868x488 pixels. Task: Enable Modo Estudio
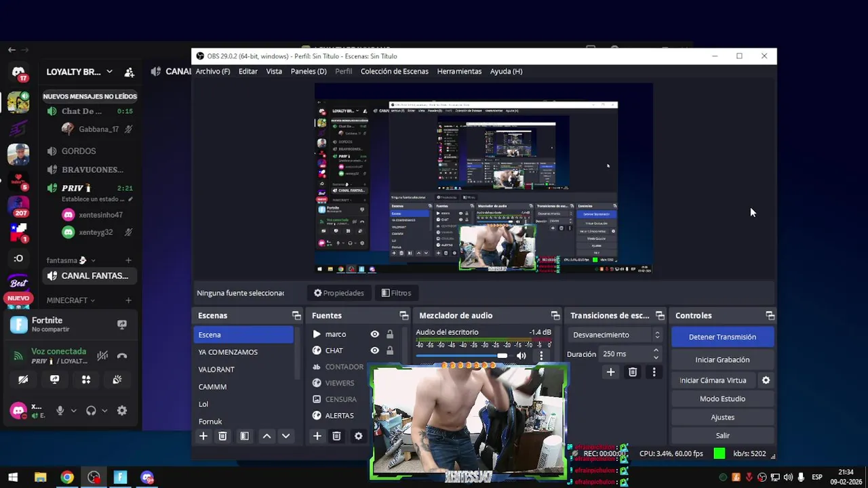(722, 399)
